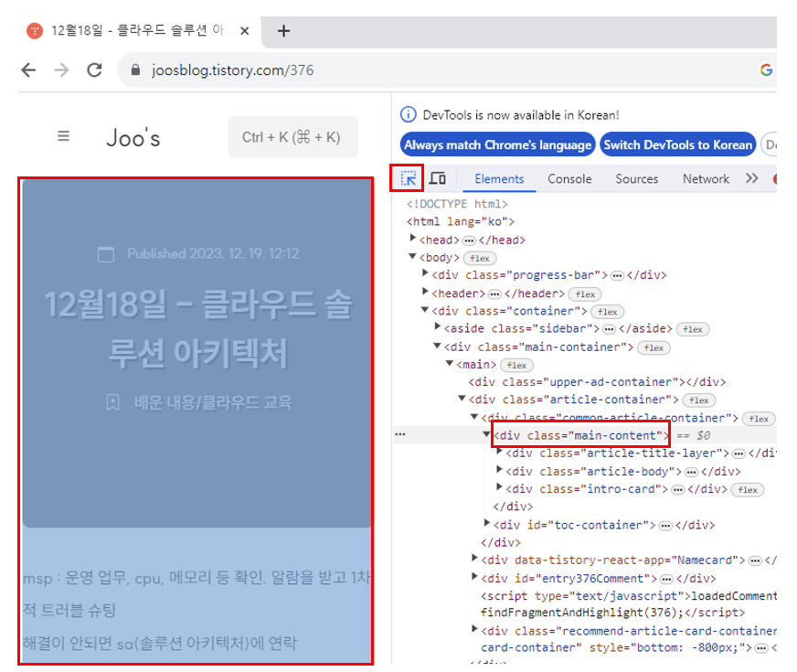Click the DevTools info circle icon
This screenshot has width=797, height=672.
[x=409, y=115]
